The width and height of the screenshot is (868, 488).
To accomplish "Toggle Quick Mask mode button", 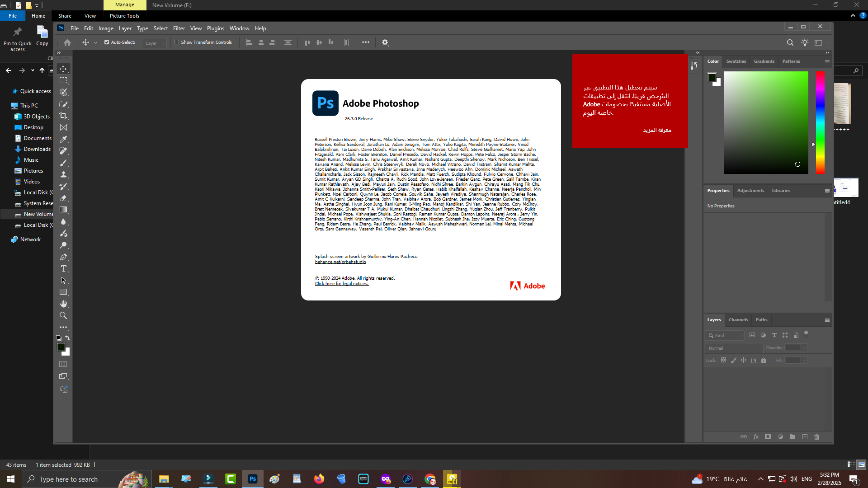I will pyautogui.click(x=63, y=364).
